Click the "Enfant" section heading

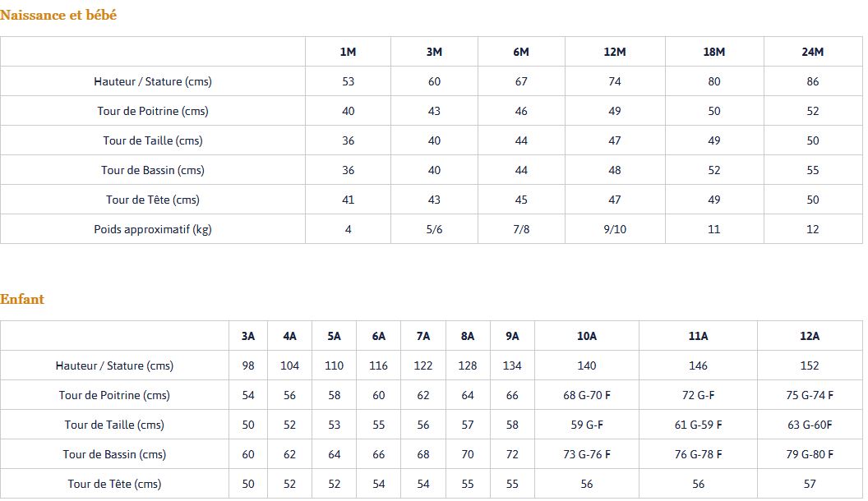[22, 299]
